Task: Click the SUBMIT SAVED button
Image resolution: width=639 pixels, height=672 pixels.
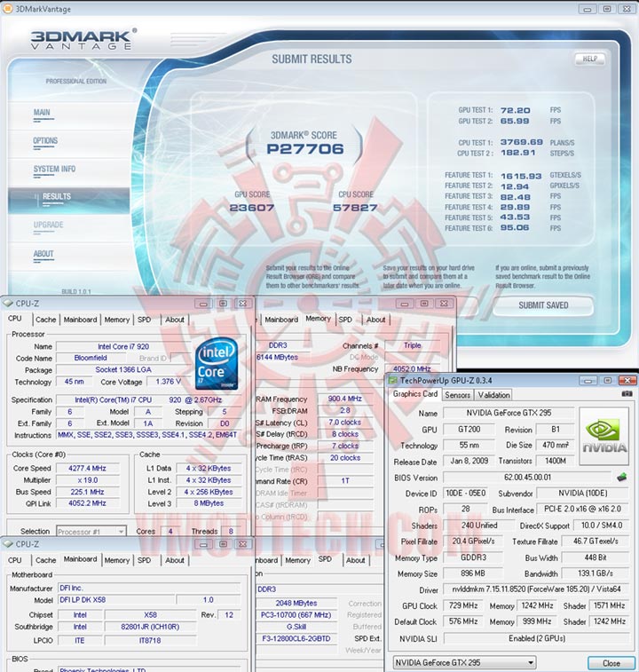Action: click(x=543, y=305)
